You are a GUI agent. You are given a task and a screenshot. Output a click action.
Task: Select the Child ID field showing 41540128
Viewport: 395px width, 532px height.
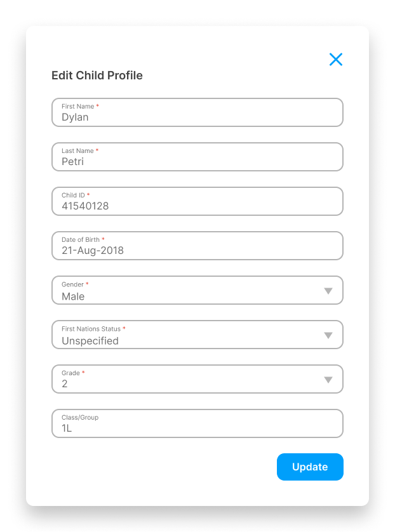(x=197, y=201)
